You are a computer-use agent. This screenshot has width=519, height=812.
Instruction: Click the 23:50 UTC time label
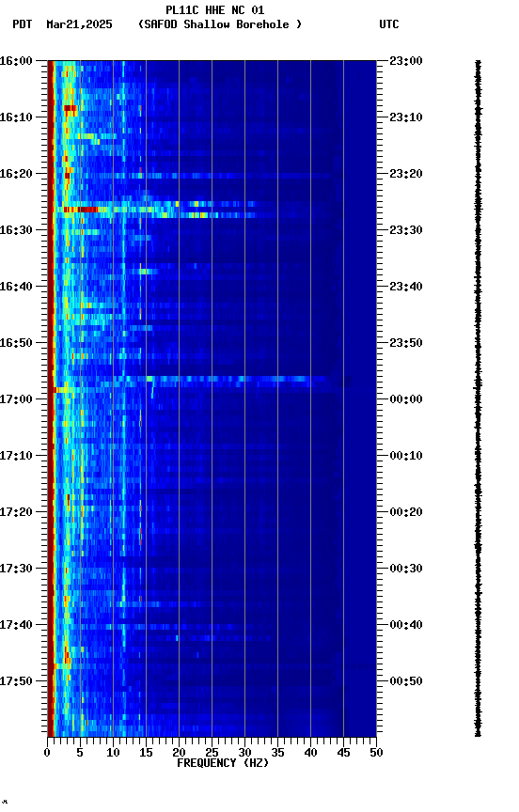(x=406, y=343)
